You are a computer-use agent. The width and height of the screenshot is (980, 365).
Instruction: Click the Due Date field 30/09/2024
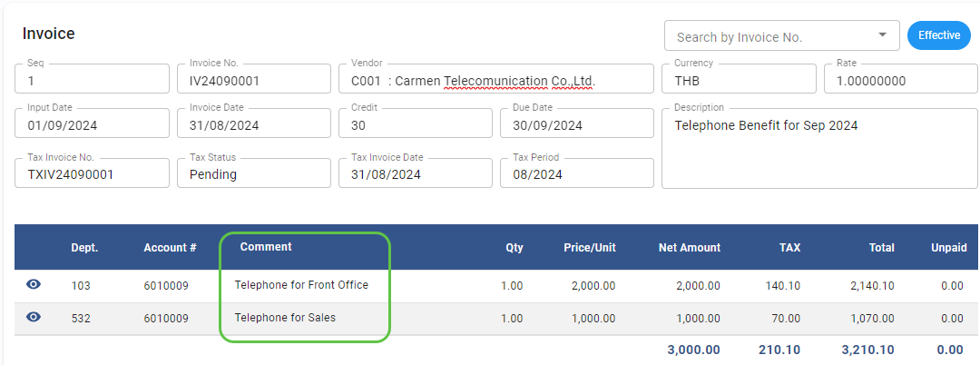(x=575, y=125)
